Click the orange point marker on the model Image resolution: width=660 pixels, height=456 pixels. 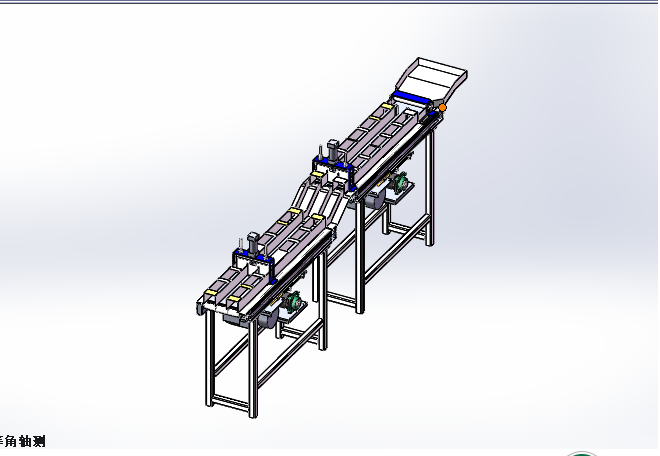click(x=442, y=108)
